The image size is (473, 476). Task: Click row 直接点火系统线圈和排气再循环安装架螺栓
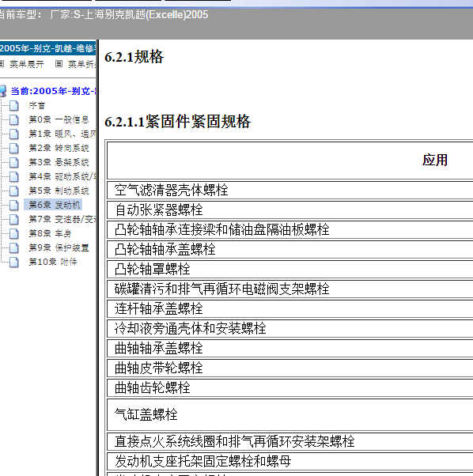(290, 441)
